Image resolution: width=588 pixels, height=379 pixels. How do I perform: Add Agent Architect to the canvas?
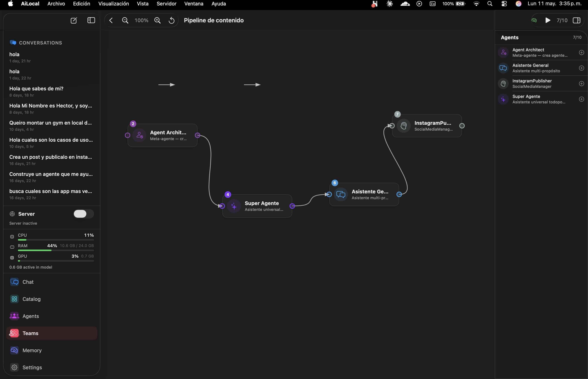click(581, 52)
